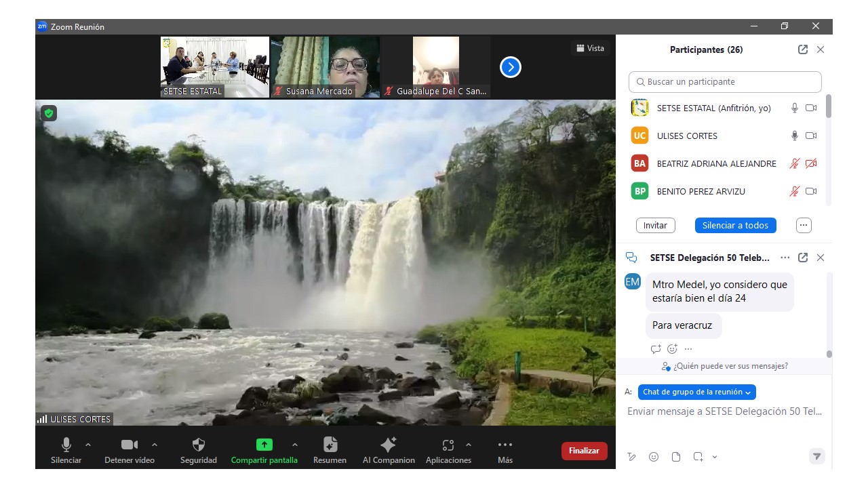Screen dimensions: 868x488
Task: Open the Vista layout menu
Action: 590,48
